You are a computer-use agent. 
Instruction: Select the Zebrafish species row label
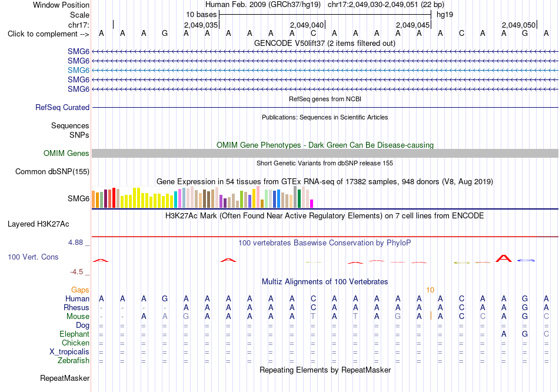(x=74, y=361)
